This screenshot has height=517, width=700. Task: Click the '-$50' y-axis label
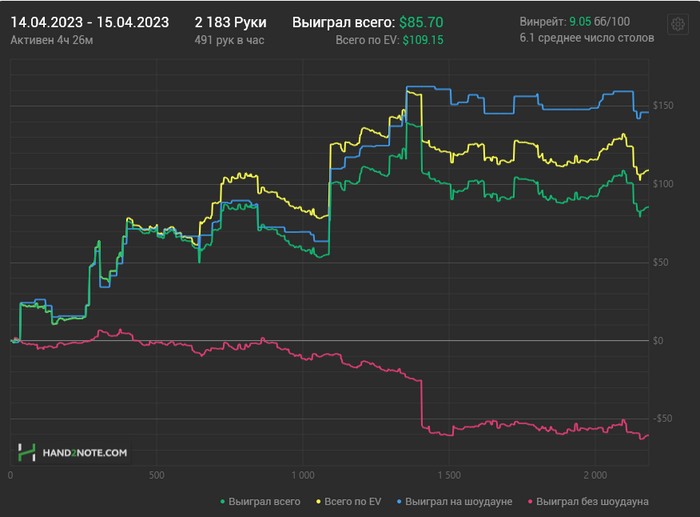(x=662, y=418)
